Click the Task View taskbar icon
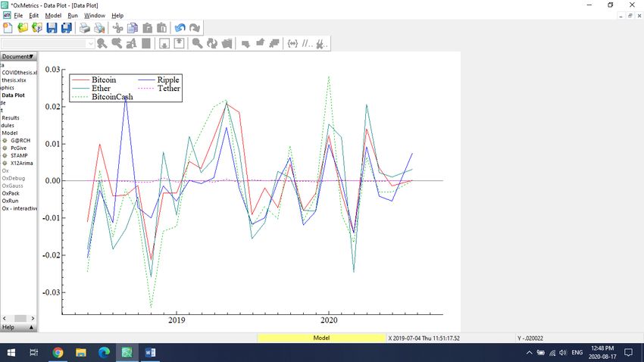This screenshot has width=644, height=362. tap(34, 353)
